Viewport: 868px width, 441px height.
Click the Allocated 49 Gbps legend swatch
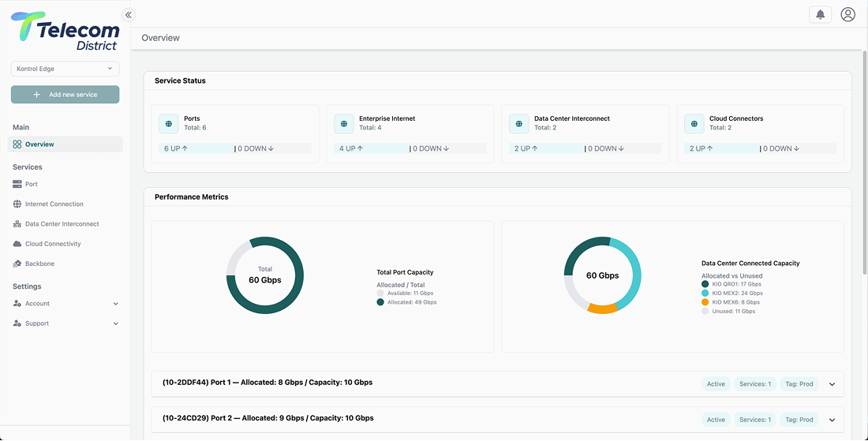pyautogui.click(x=380, y=302)
